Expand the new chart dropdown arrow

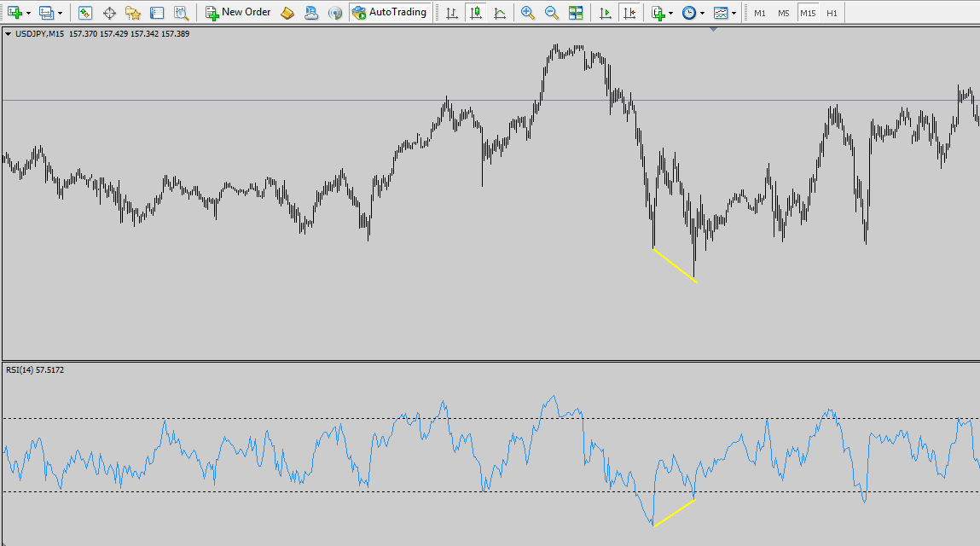pyautogui.click(x=29, y=14)
